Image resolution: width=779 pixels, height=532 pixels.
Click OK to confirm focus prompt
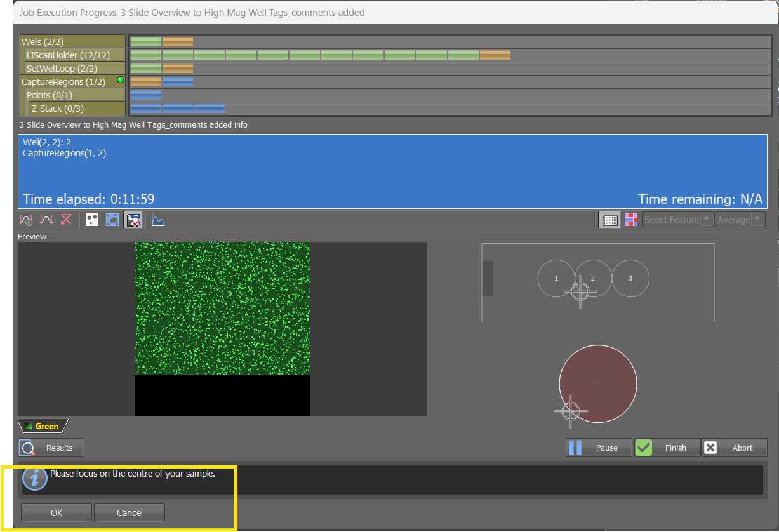pos(57,513)
